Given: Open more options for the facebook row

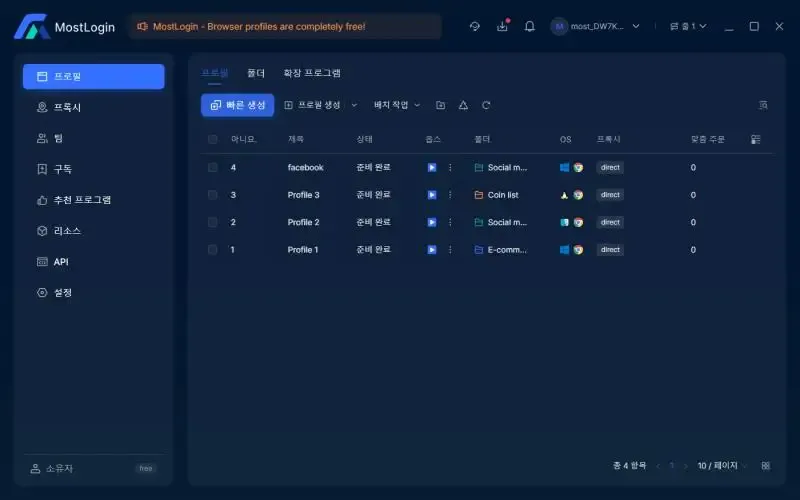Looking at the screenshot, I should click(450, 167).
